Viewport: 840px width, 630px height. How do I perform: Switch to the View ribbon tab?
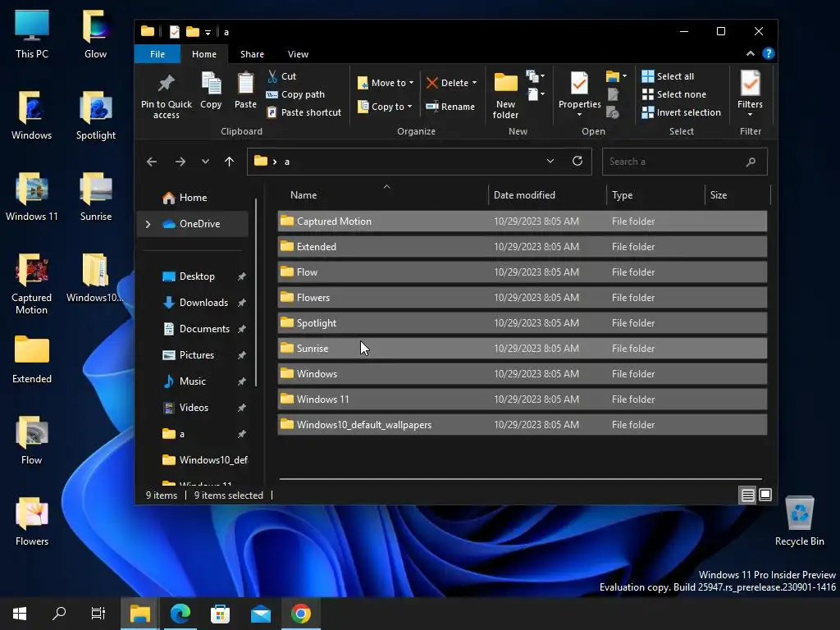tap(298, 54)
